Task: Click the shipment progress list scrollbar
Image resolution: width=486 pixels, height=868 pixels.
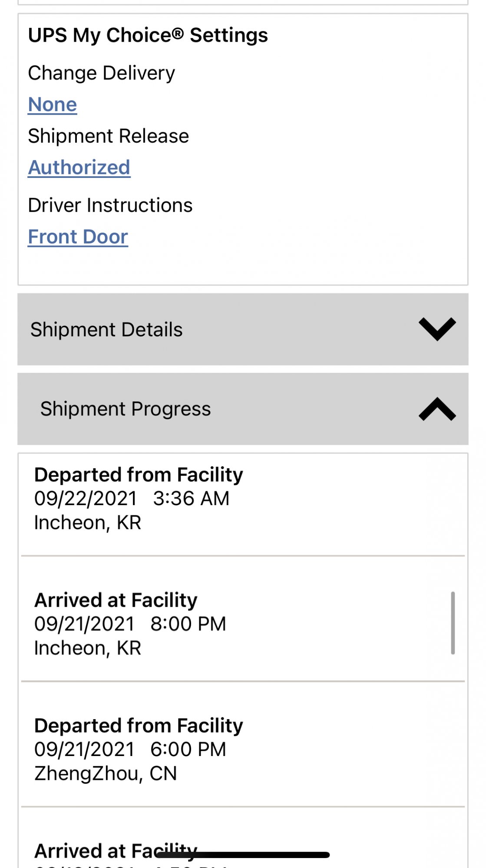Action: (x=453, y=622)
